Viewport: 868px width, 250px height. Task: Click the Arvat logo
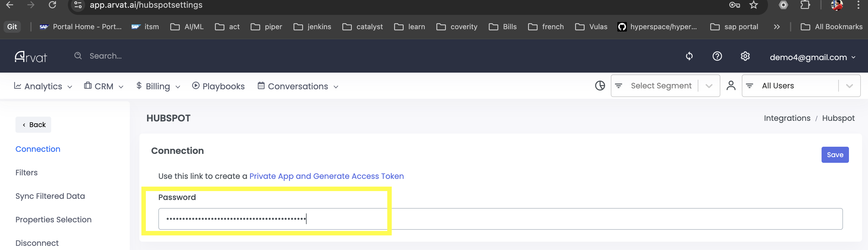31,57
